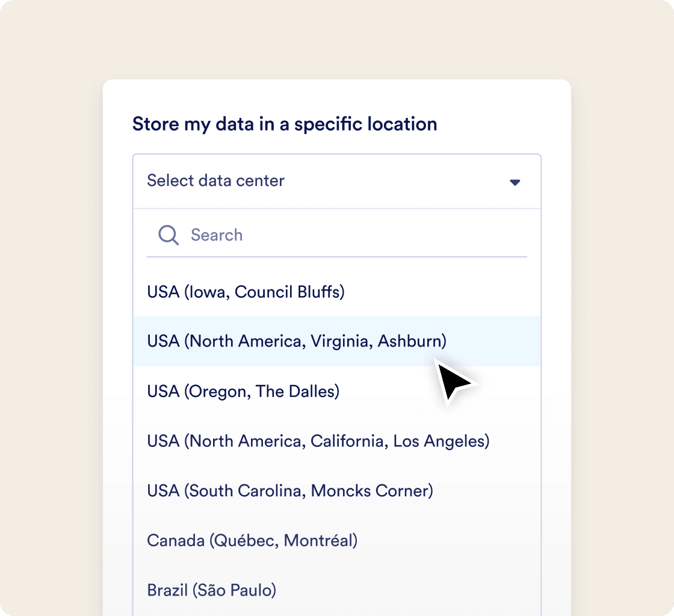674x616 pixels.
Task: Choose USA (North America, Virginia, Ashburn)
Action: 336,341
